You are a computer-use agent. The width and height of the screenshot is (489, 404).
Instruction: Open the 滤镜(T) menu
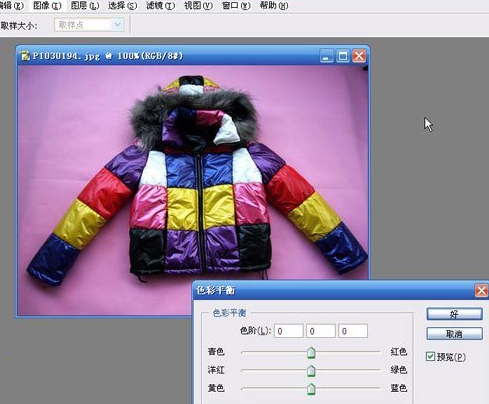point(160,6)
